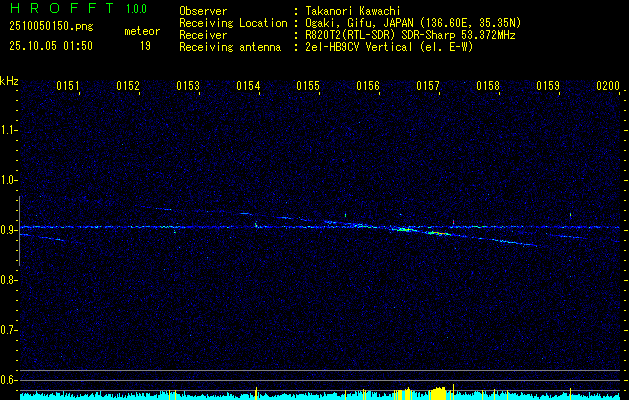The width and height of the screenshot is (629, 400).
Task: Click the 0157 time marker
Action: point(428,86)
